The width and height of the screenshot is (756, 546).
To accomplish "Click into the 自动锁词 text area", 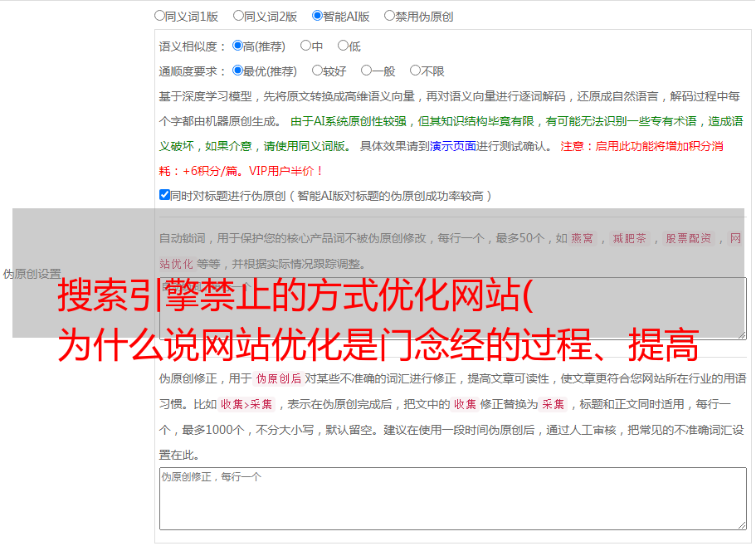I will coord(453,309).
